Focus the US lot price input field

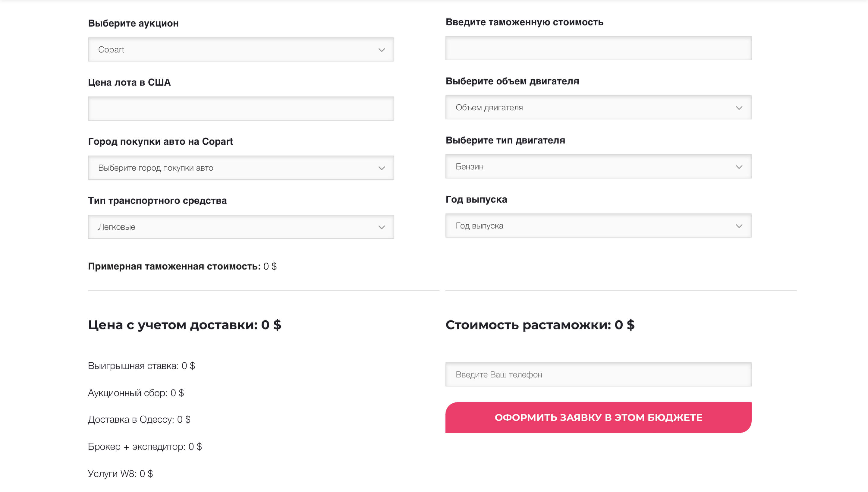coord(241,109)
